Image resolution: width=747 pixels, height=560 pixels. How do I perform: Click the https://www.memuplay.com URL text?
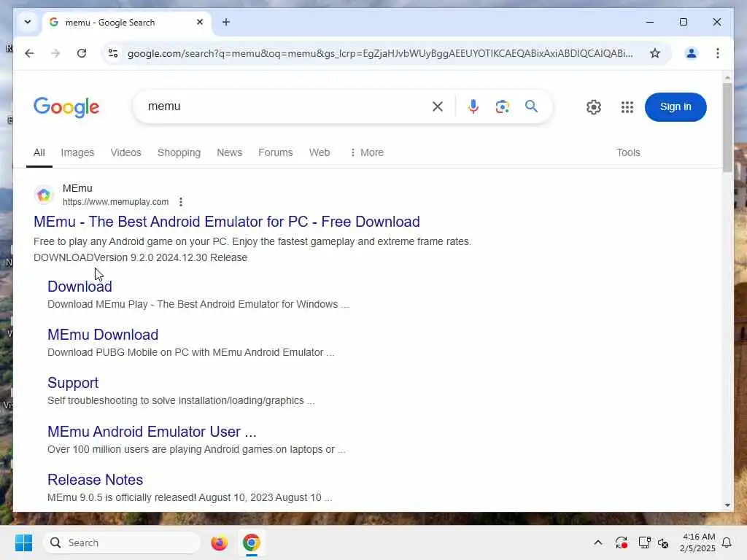115,202
